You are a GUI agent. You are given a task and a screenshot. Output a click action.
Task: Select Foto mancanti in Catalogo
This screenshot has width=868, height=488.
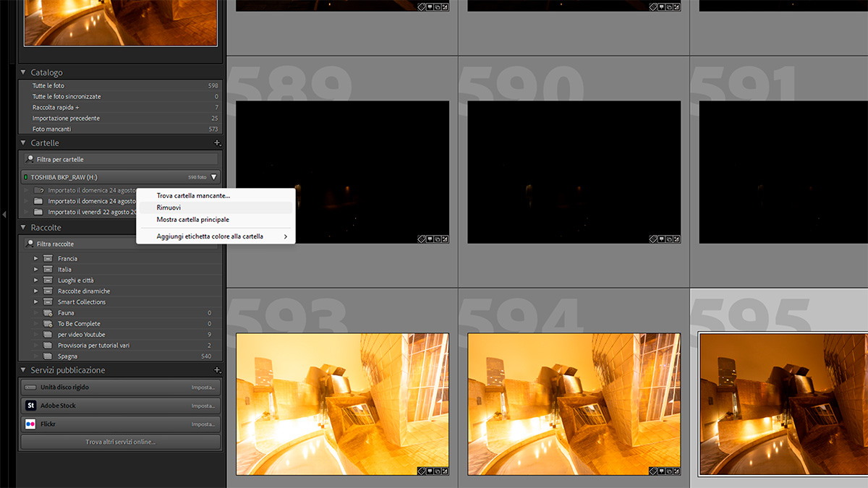click(121, 129)
